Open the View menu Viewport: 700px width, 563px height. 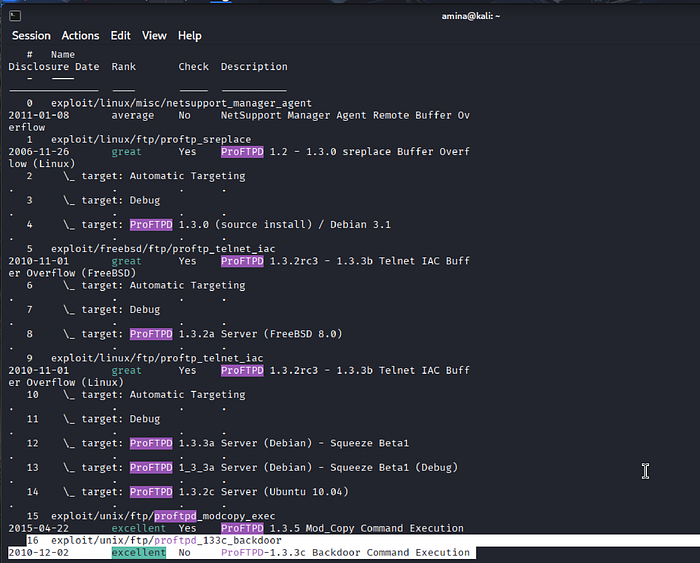(154, 36)
